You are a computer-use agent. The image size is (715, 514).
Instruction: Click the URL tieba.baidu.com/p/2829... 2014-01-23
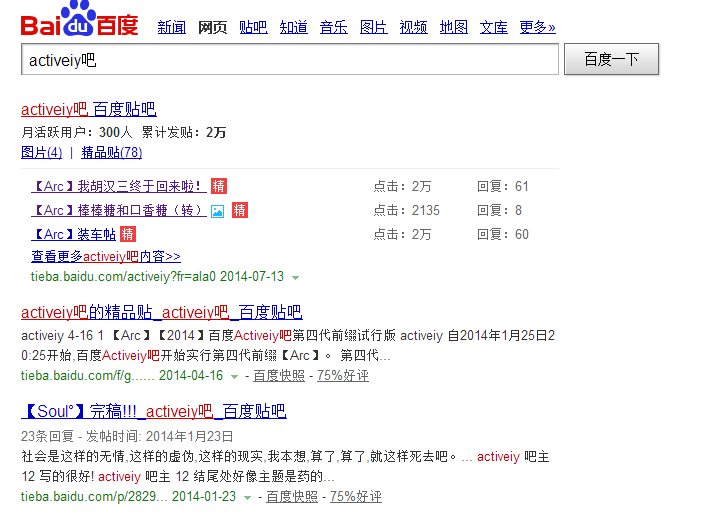tap(129, 497)
